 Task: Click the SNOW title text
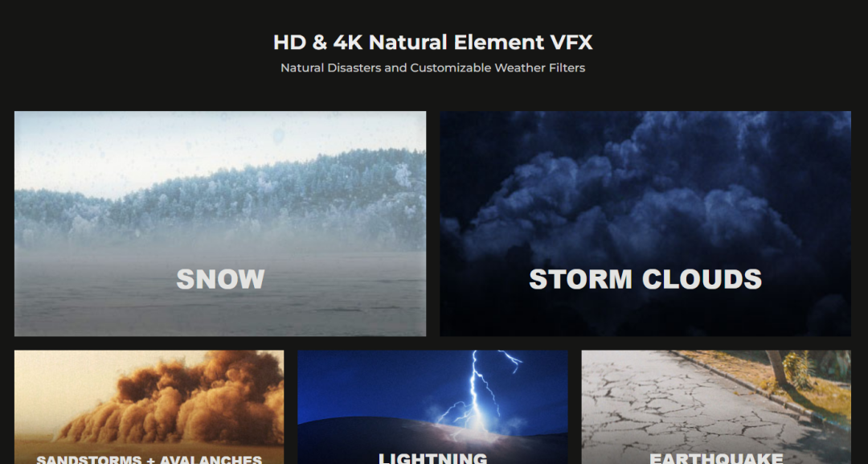[220, 280]
